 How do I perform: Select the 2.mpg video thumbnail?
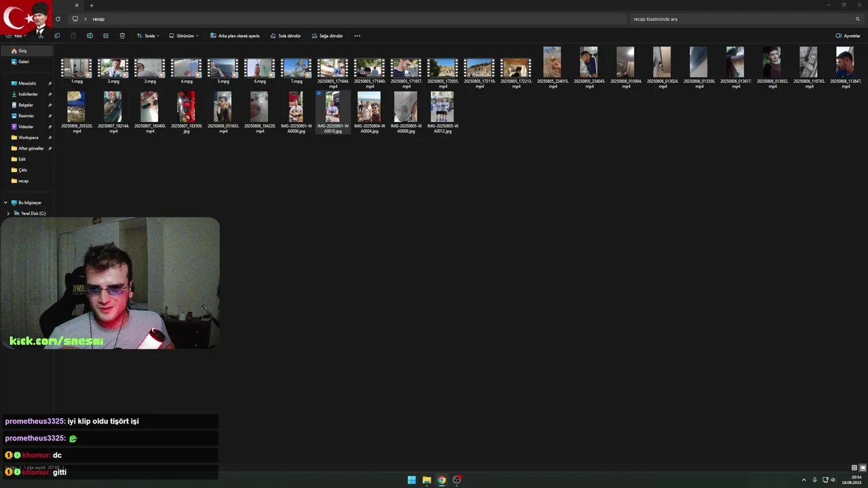[113, 68]
